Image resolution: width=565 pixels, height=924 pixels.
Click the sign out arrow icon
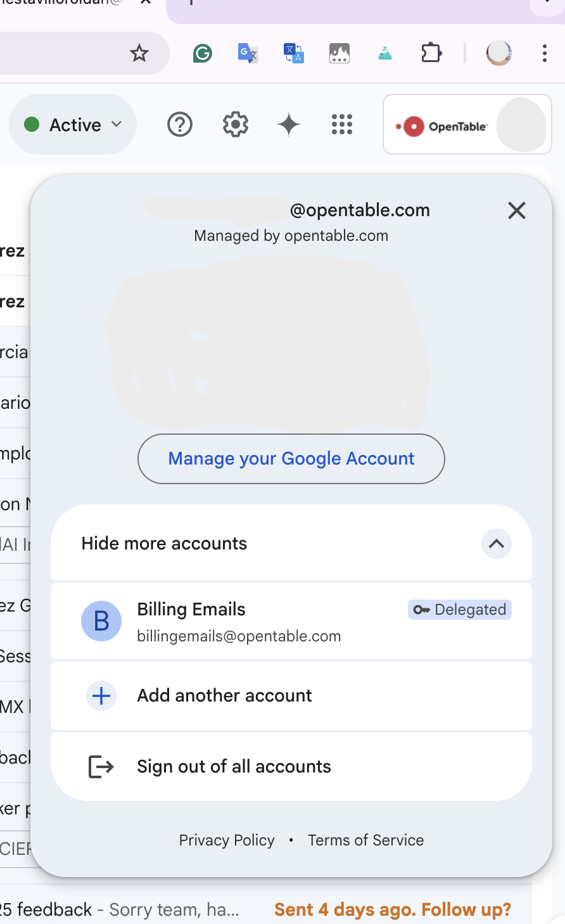point(101,767)
